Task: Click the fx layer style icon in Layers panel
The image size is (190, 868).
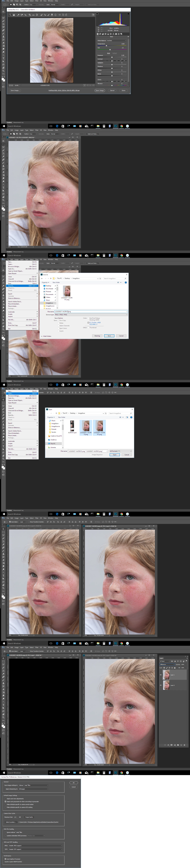Action: (x=168, y=745)
